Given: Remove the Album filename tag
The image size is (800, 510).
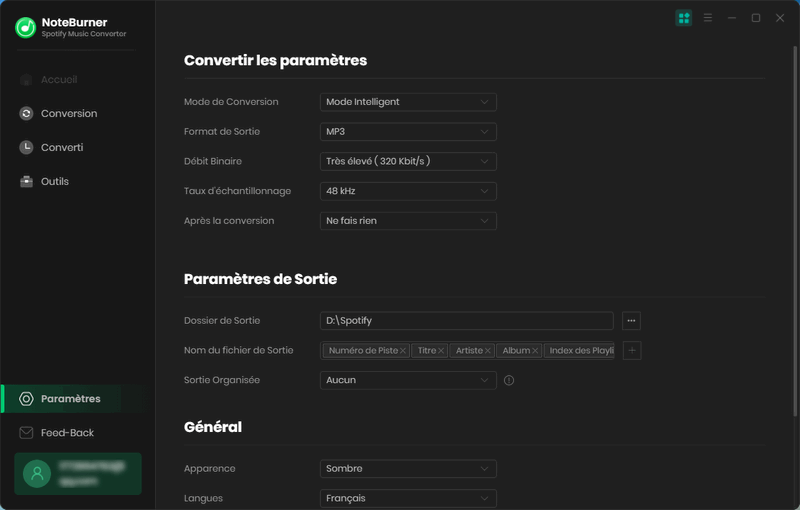Looking at the screenshot, I should (x=535, y=351).
